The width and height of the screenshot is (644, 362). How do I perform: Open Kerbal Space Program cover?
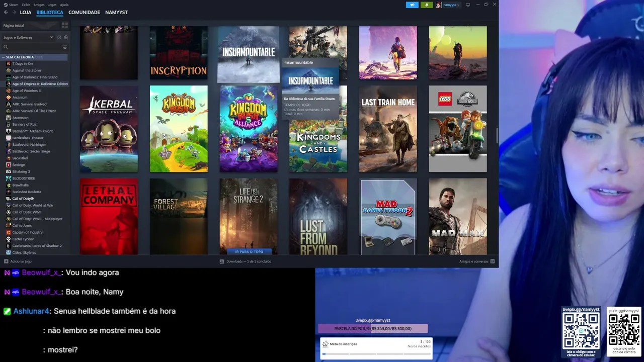coord(109,129)
